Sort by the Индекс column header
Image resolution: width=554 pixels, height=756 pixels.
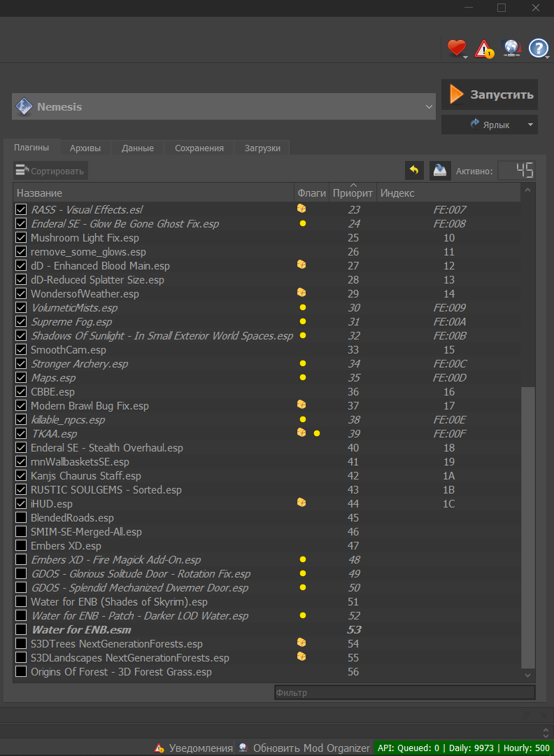[x=448, y=193]
